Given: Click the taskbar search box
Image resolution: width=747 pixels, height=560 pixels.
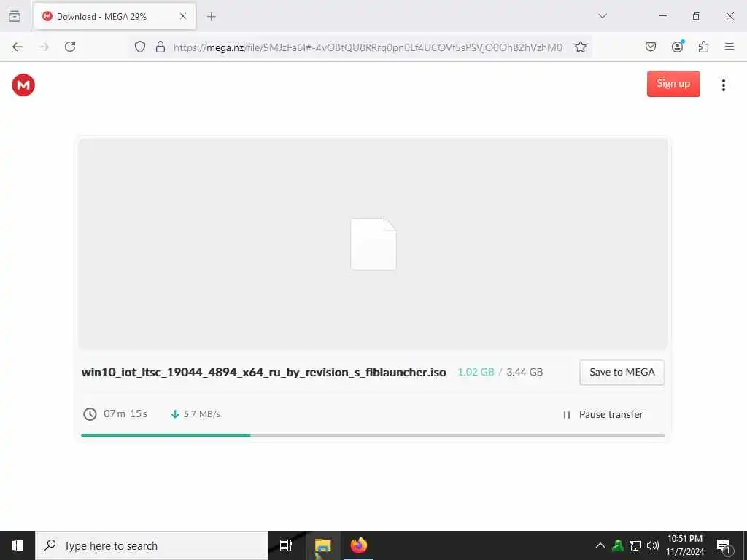Looking at the screenshot, I should tap(152, 545).
